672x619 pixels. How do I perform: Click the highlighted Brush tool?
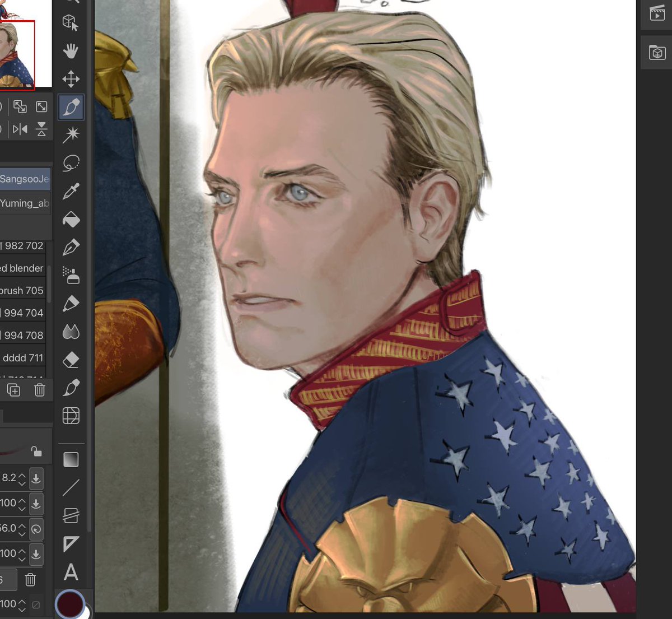(x=71, y=106)
